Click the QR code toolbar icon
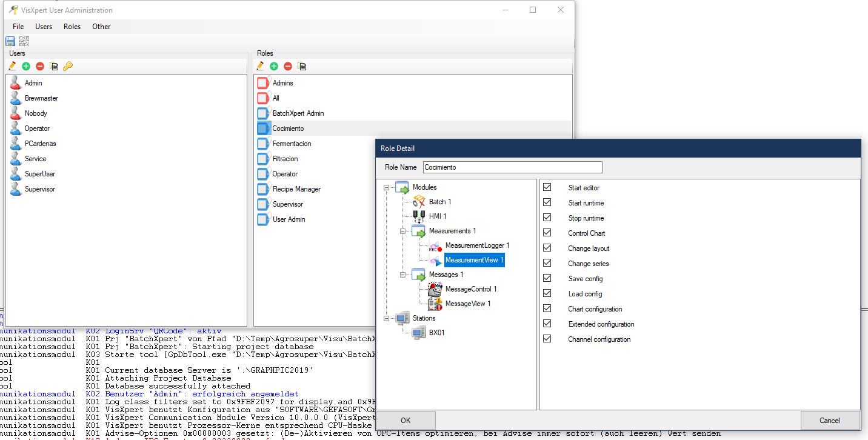The image size is (868, 440). point(24,41)
